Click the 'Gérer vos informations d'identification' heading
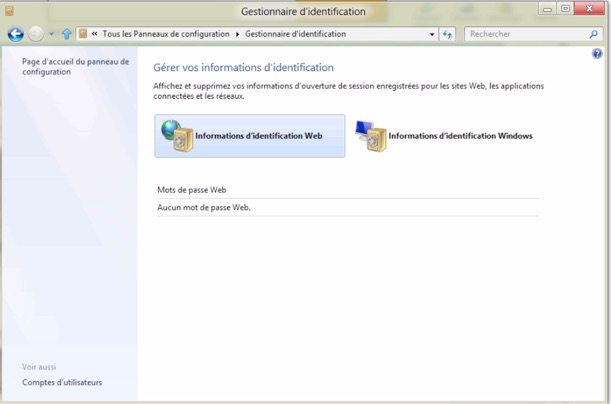611x404 pixels. coord(244,67)
